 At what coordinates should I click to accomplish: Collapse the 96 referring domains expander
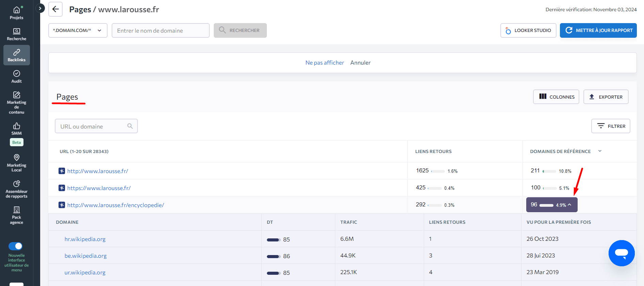pyautogui.click(x=552, y=205)
